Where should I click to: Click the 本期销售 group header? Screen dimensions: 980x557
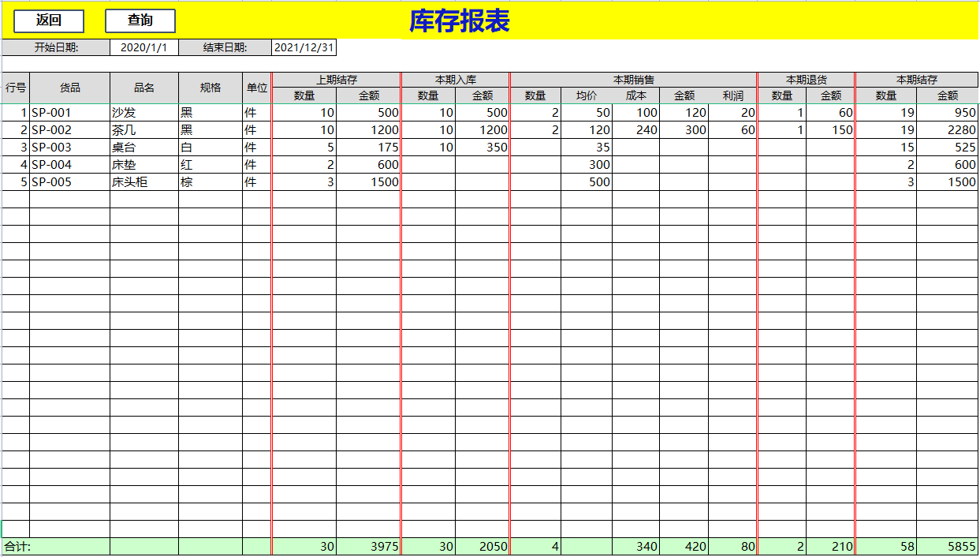[634, 80]
